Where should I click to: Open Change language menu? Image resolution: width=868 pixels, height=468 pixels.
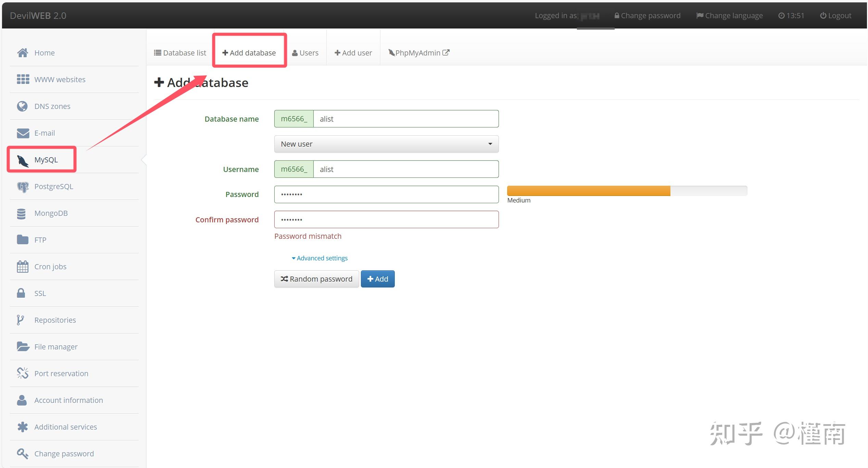coord(729,16)
